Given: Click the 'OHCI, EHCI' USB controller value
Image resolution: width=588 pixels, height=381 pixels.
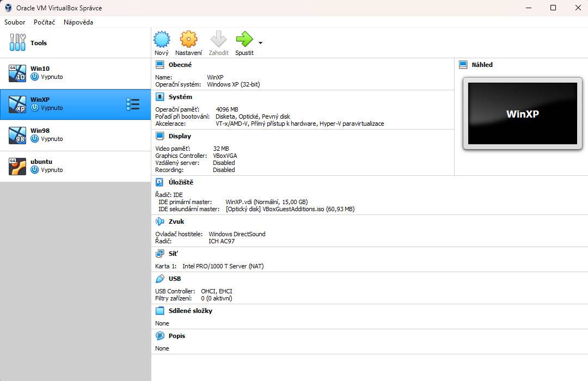Looking at the screenshot, I should (217, 291).
